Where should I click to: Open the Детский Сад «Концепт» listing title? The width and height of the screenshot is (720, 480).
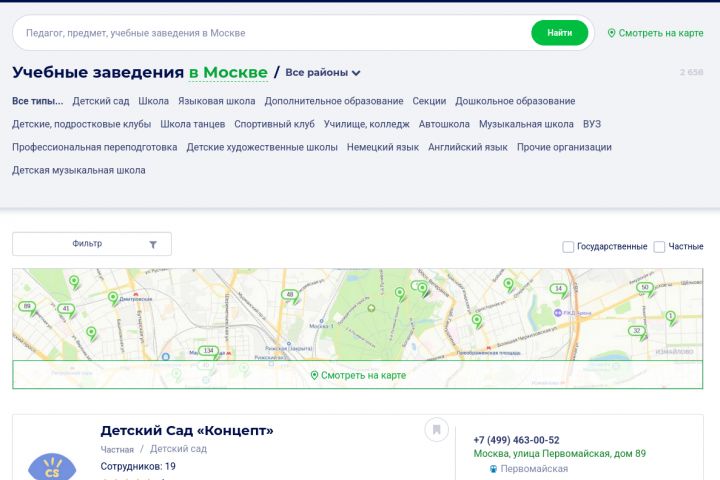tap(187, 430)
